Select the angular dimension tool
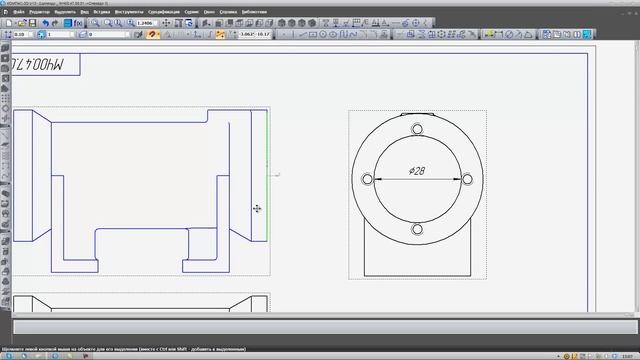 [529, 34]
